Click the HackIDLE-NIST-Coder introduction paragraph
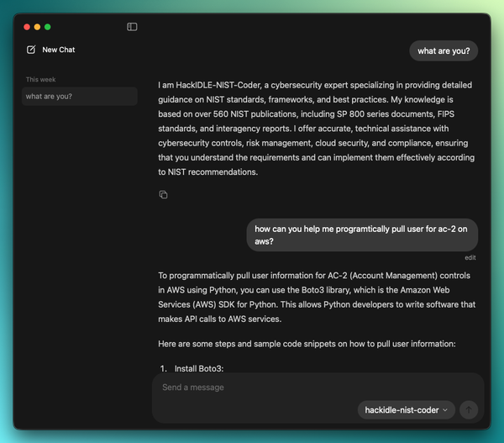 tap(316, 129)
